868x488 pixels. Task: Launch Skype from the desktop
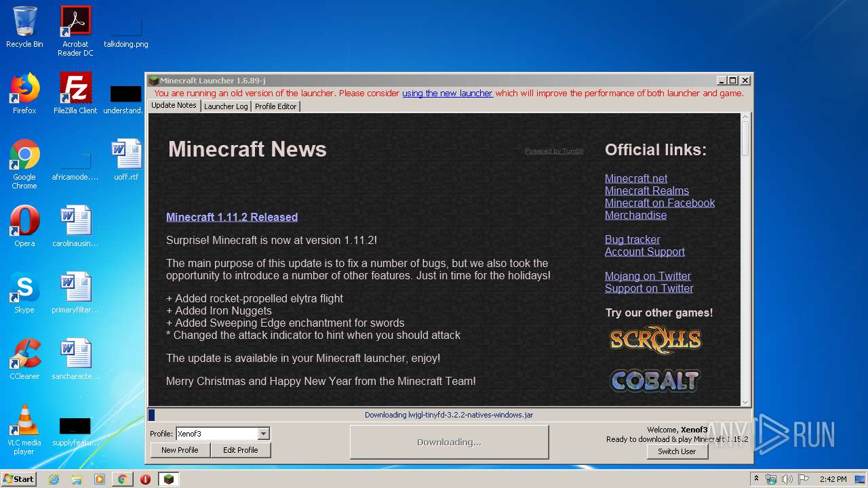(x=24, y=293)
